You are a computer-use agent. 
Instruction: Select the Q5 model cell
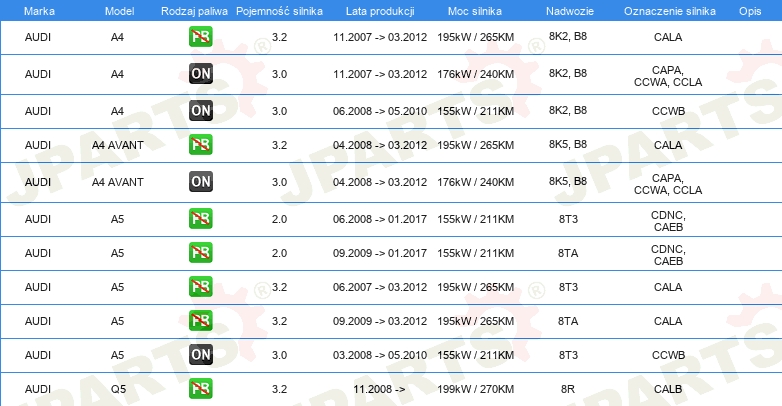click(118, 389)
